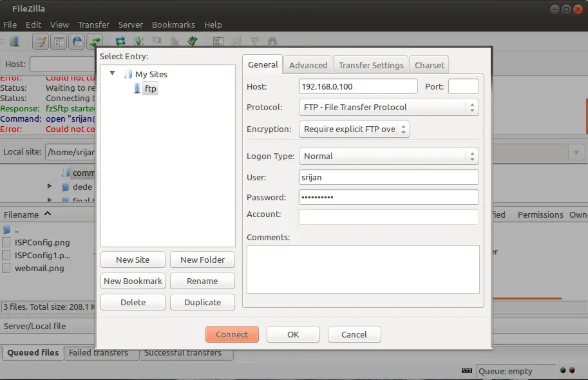
Task: Open the filename filters dialog icon
Action: [x=218, y=41]
